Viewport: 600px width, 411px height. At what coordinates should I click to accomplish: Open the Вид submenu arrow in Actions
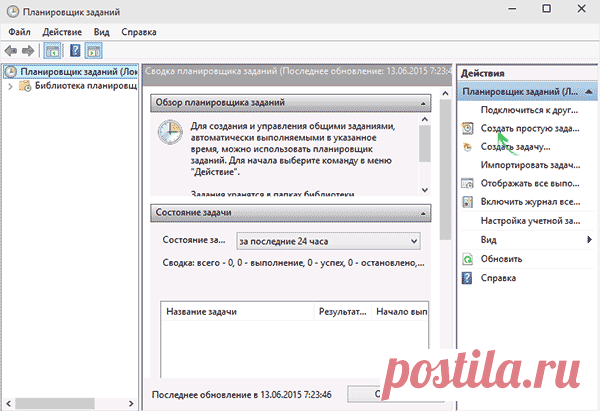click(x=589, y=240)
